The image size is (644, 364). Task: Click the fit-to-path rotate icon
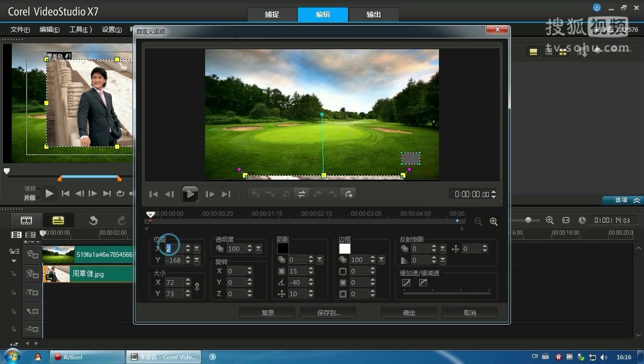pos(349,194)
